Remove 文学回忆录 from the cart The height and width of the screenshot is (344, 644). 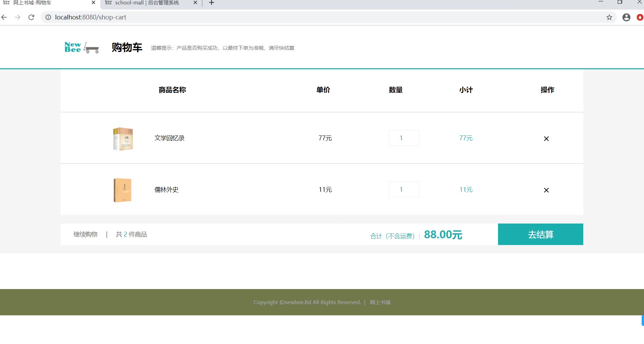(546, 139)
